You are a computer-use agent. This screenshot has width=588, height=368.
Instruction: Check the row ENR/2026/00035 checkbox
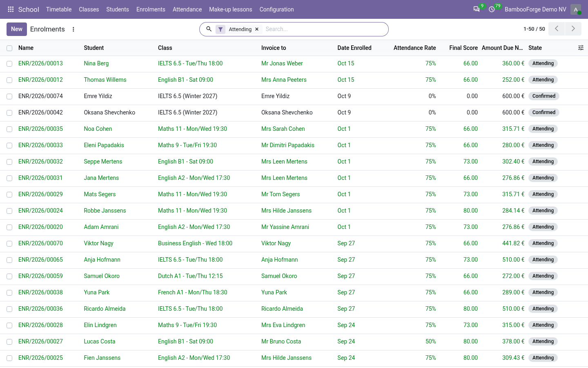coord(9,129)
